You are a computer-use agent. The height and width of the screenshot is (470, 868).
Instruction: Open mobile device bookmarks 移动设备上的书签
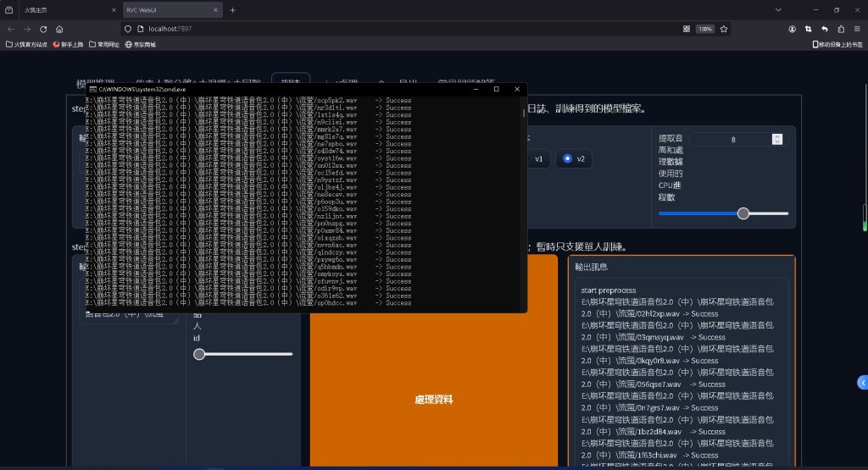tap(837, 44)
